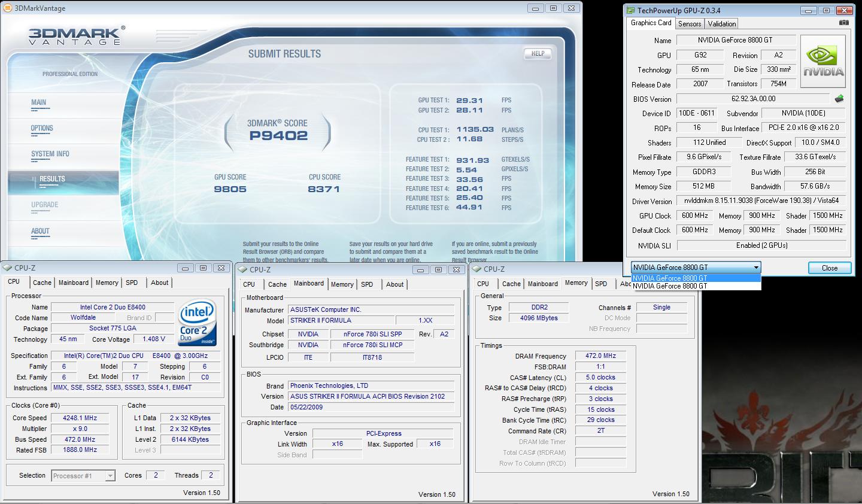The image size is (862, 504).
Task: Click the HELP button in 3DMark Vantage
Action: (x=538, y=53)
